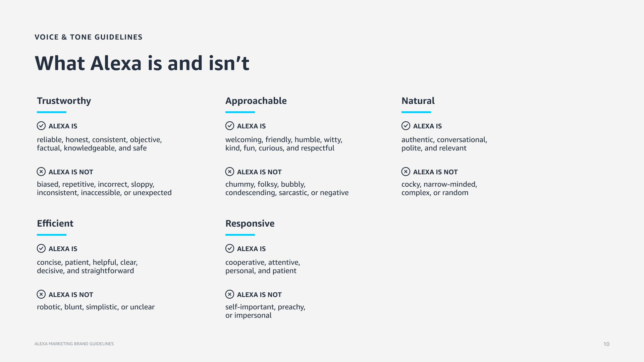Click the Responsive section heading
The height and width of the screenshot is (362, 644).
(x=250, y=224)
